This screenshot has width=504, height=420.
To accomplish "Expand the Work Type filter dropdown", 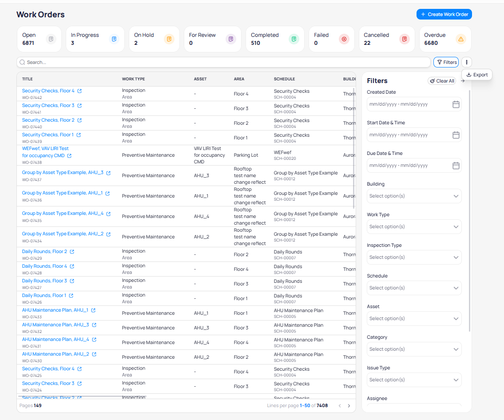I will (x=414, y=227).
